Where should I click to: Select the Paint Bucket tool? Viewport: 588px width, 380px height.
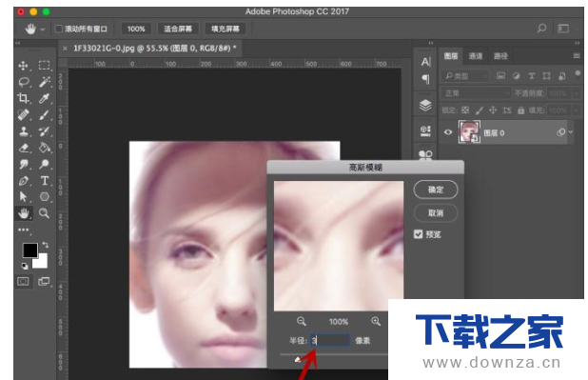tap(45, 148)
